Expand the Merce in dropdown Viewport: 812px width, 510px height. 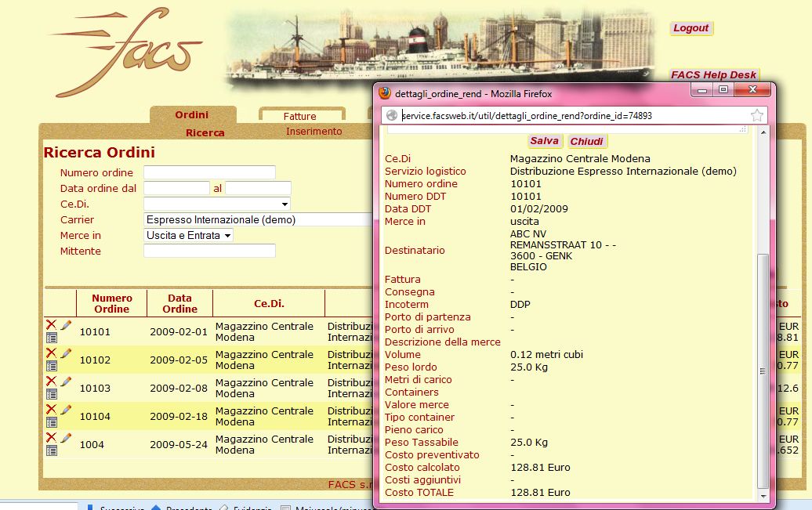(188, 235)
